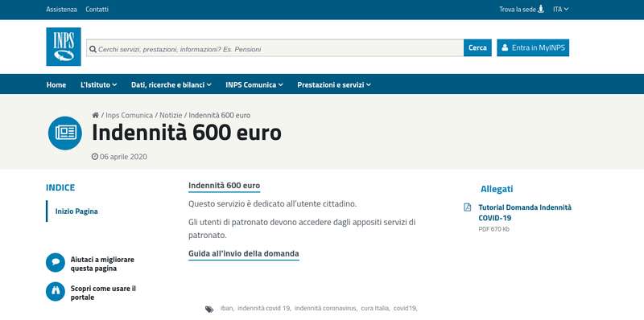
Task: Click the date 06 aprile 2020
Action: click(x=123, y=156)
